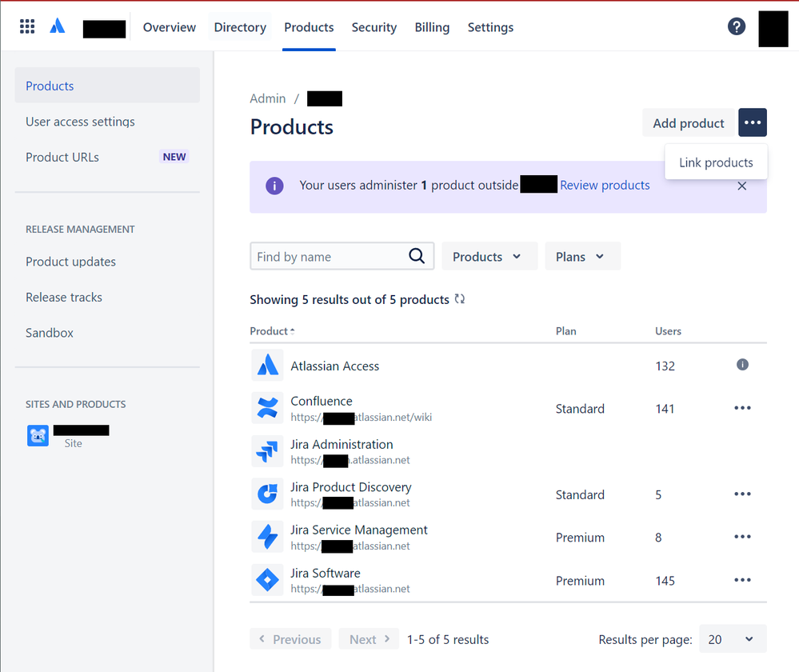799x672 pixels.
Task: Open more actions for Jira Product Discovery
Action: (x=742, y=494)
